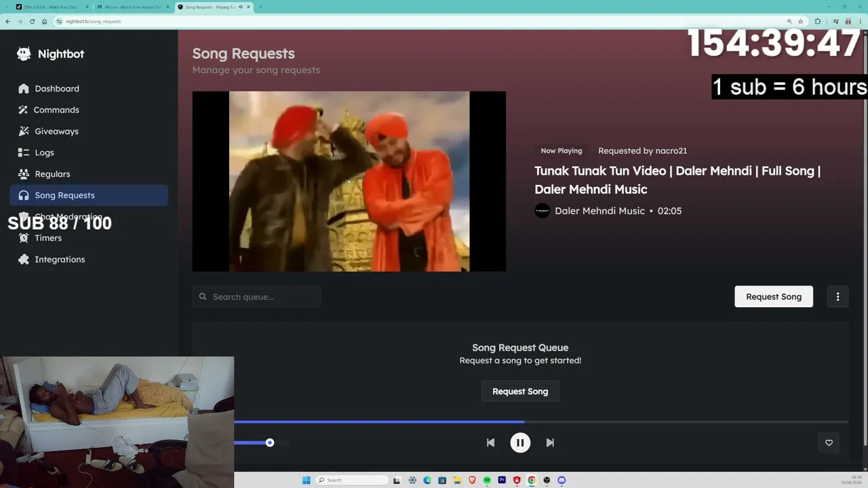Click the browser forward arrow
This screenshot has width=868, height=488.
click(x=20, y=21)
